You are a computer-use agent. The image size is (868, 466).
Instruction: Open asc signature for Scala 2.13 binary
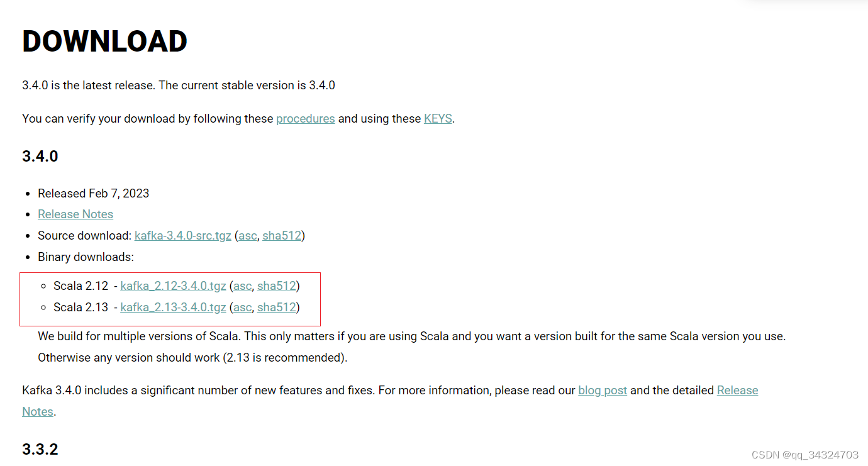pos(242,307)
